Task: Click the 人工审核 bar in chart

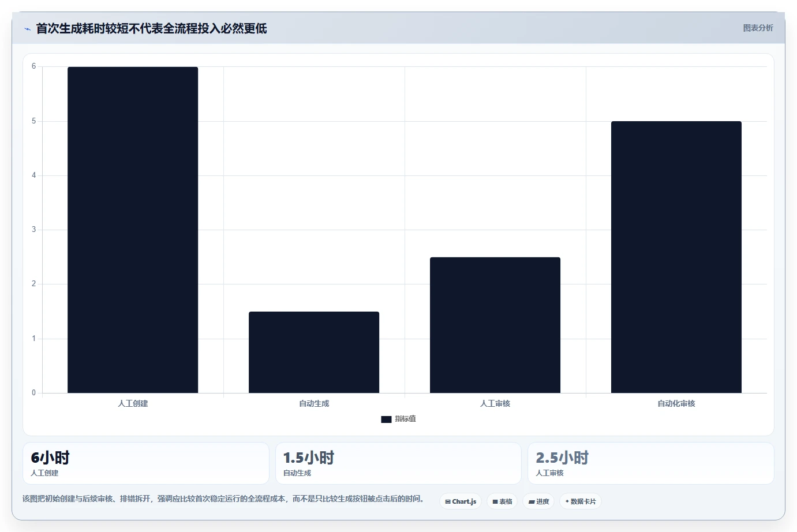Action: 495,325
